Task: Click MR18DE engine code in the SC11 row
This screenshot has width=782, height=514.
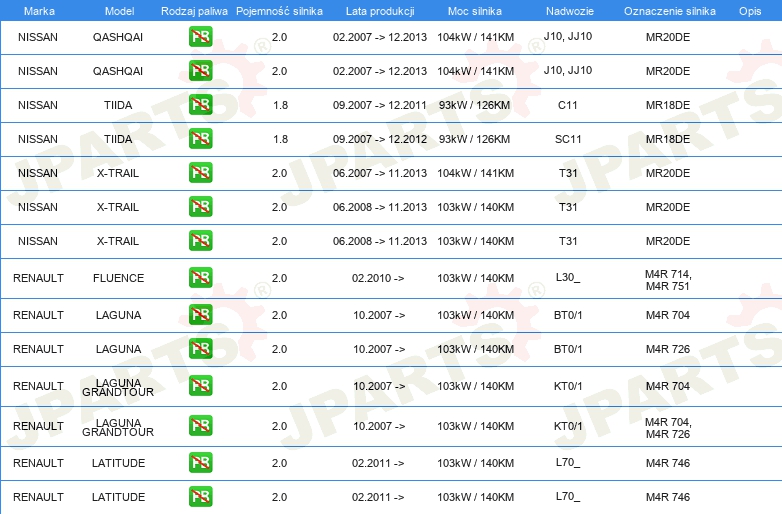Action: (x=668, y=139)
